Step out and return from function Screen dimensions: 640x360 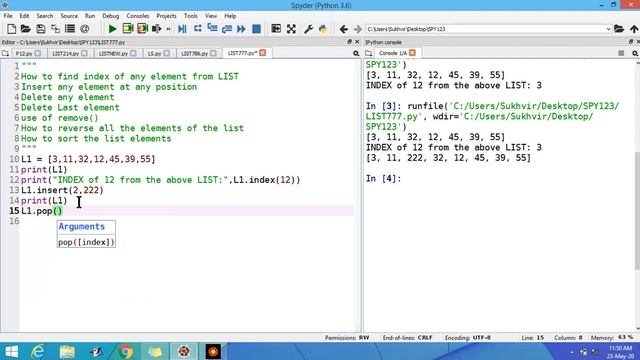click(x=227, y=29)
